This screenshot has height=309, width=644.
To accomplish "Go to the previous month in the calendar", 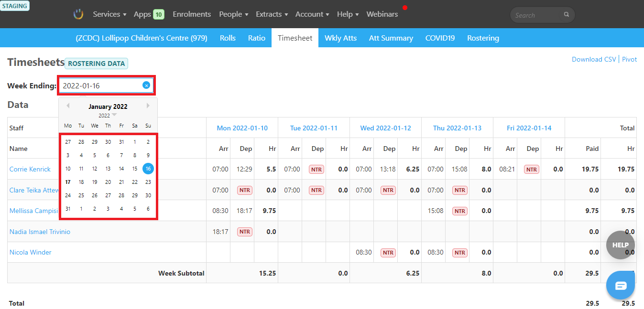I will 68,106.
